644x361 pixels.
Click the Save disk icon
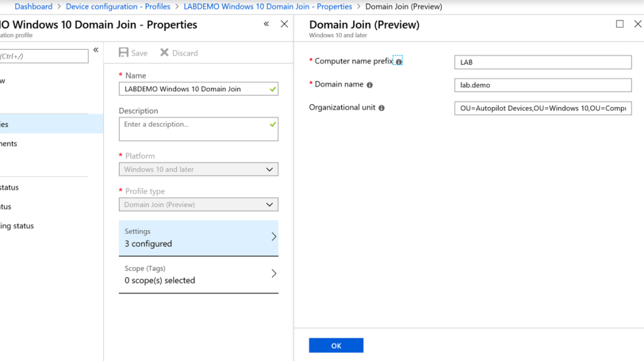(x=124, y=53)
